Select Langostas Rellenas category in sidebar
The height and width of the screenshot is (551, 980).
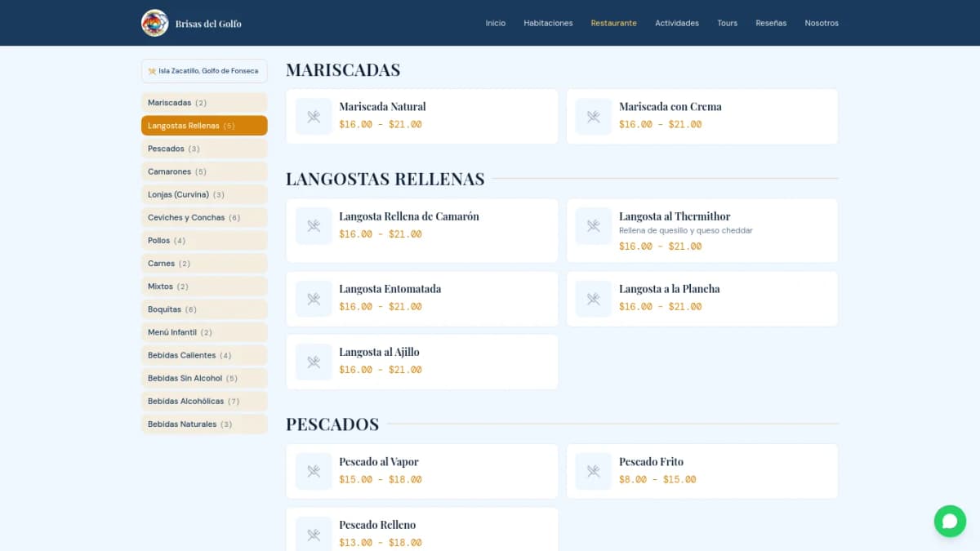click(x=204, y=126)
